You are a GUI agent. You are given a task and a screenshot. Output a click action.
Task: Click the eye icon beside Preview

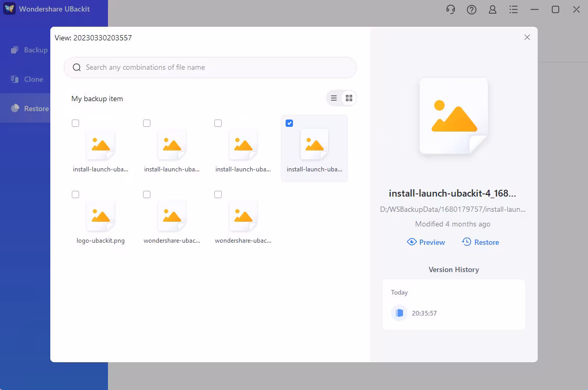pyautogui.click(x=412, y=242)
